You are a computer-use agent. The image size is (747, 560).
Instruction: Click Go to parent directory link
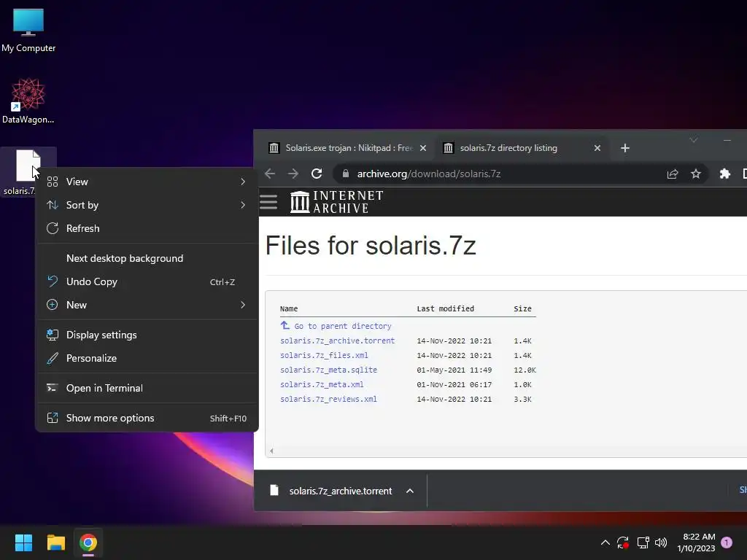click(336, 326)
